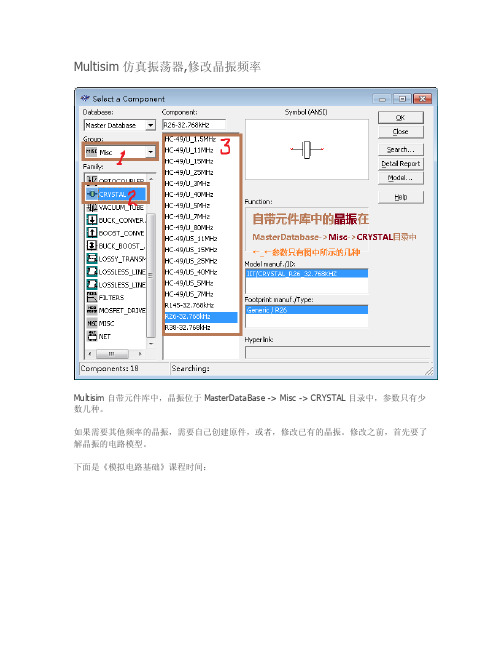Select component HC-49/US_25MHz
Screen dimensions: 502x649
click(x=191, y=261)
